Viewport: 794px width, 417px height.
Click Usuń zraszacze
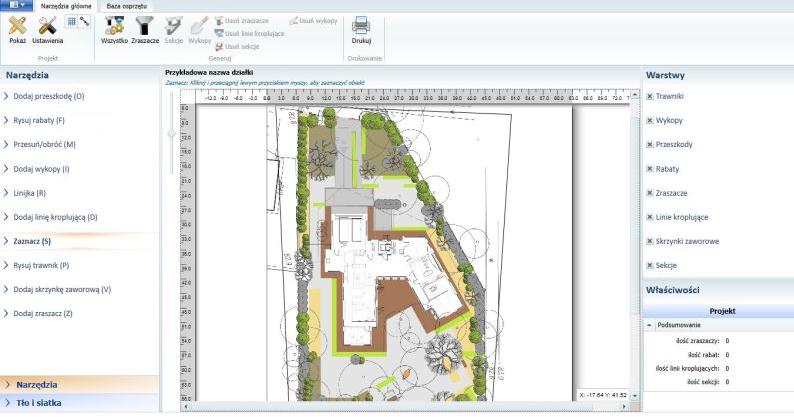coord(242,21)
